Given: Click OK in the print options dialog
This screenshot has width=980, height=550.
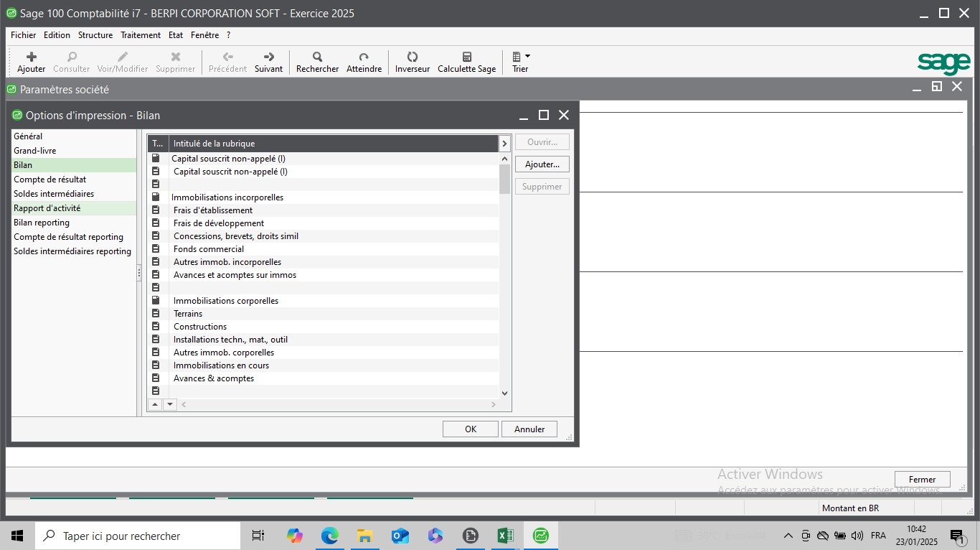Looking at the screenshot, I should coord(471,429).
